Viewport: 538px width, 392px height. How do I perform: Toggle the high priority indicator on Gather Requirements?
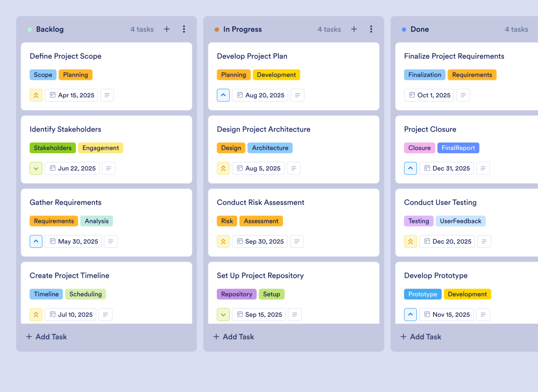(x=36, y=241)
